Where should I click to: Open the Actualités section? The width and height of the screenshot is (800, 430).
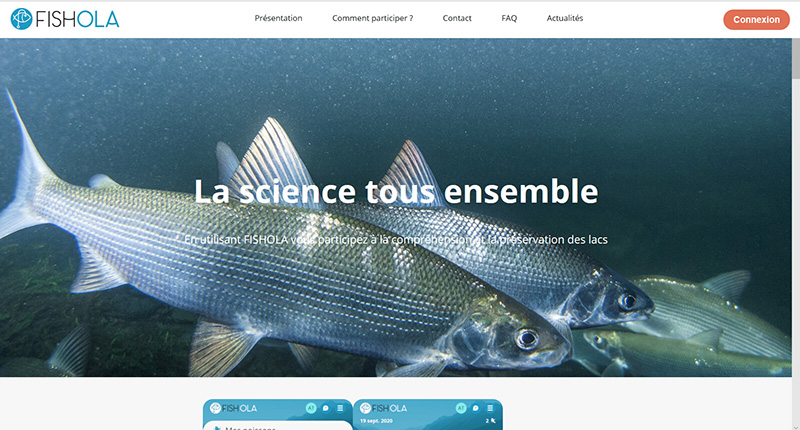pos(565,18)
